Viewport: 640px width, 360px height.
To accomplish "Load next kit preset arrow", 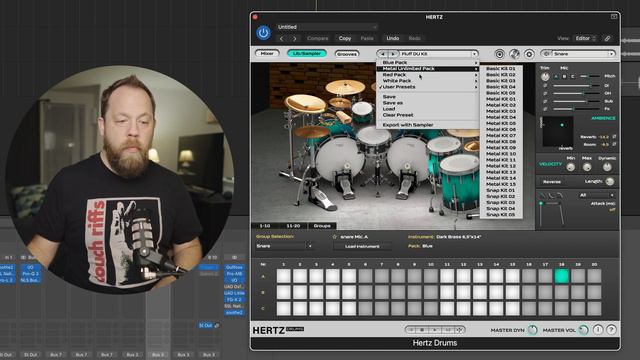I will point(393,54).
